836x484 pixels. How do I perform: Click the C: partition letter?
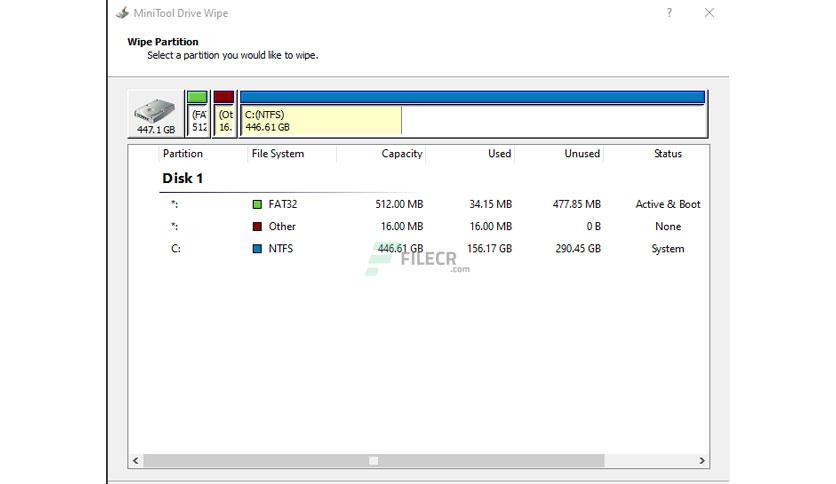pos(175,249)
